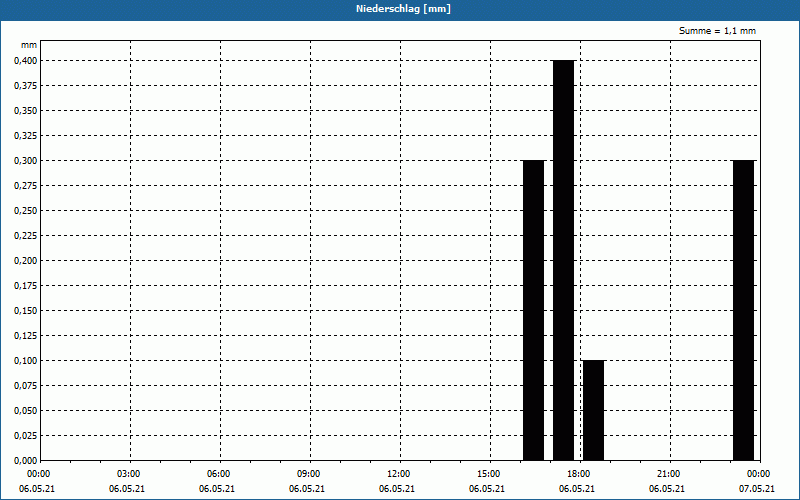Click the 18:00 time axis label
The width and height of the screenshot is (800, 500).
[x=579, y=474]
